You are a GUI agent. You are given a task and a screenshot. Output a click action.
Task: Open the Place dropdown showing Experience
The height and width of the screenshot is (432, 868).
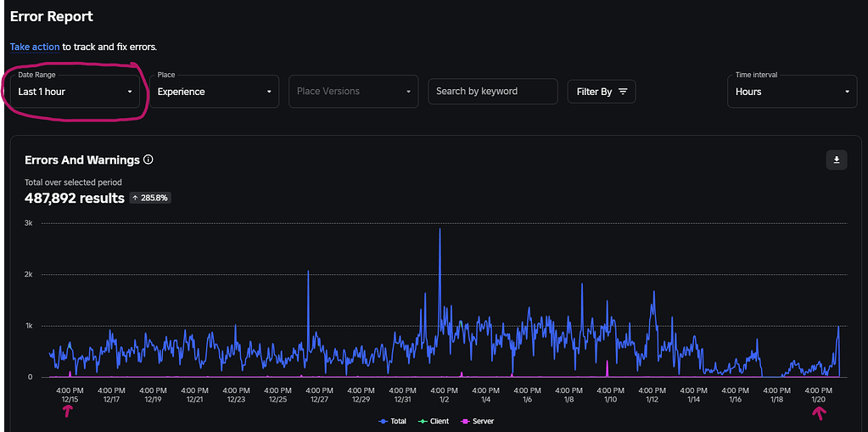[x=214, y=92]
